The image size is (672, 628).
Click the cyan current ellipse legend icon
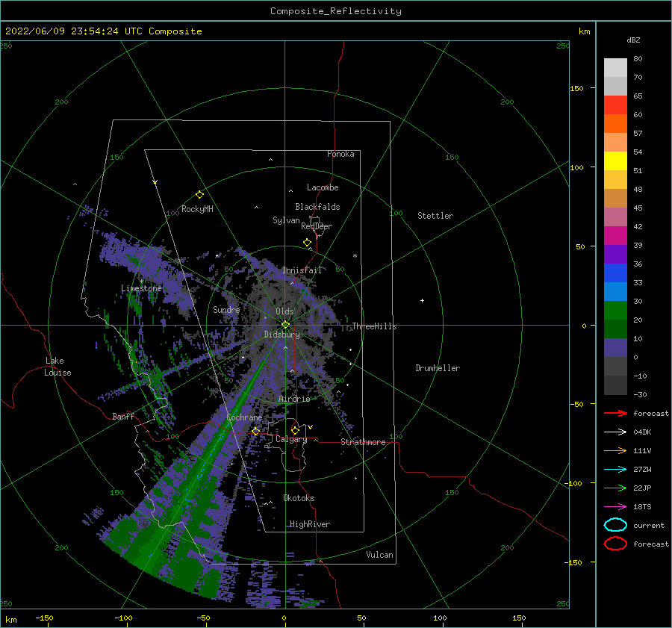pos(615,525)
